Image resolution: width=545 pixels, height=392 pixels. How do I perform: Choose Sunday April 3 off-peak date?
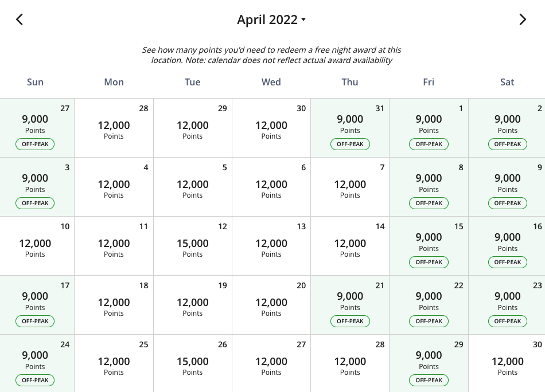pyautogui.click(x=37, y=187)
